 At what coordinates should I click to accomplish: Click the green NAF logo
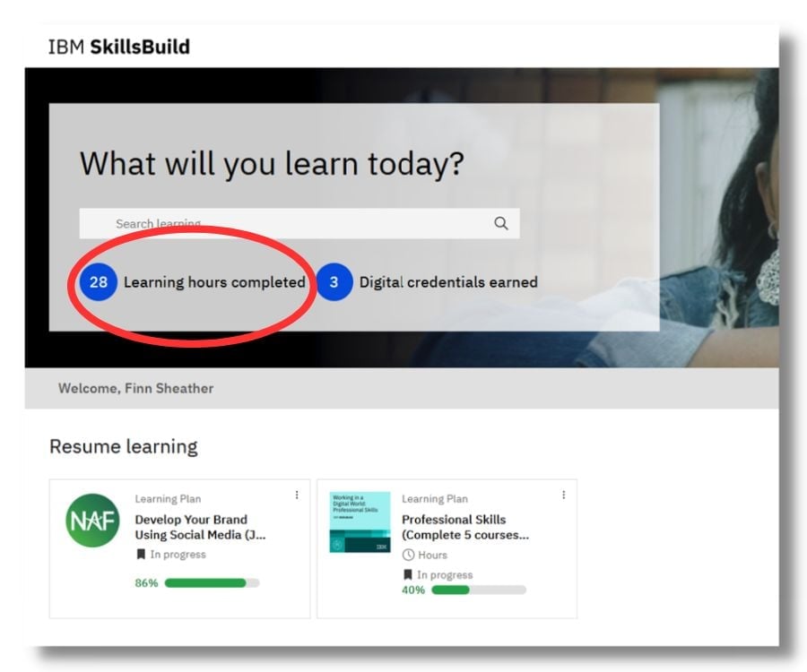point(92,521)
